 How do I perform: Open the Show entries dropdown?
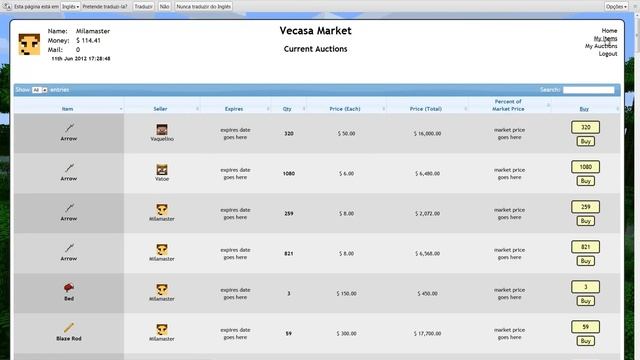40,90
